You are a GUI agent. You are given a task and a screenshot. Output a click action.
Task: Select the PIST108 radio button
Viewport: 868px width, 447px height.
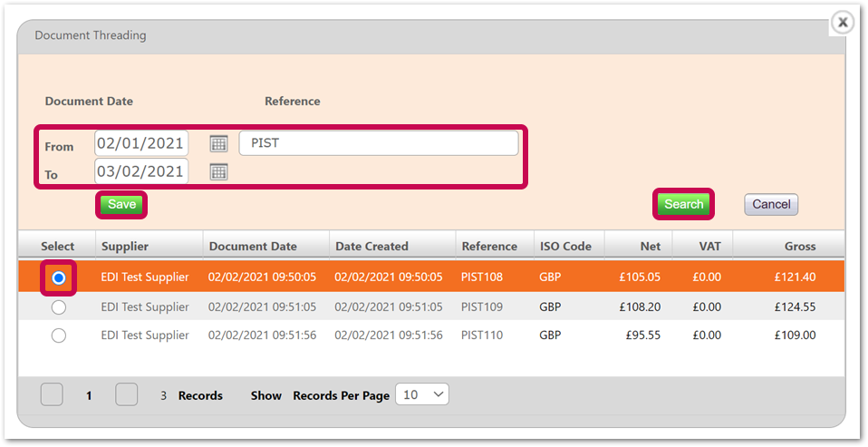[59, 277]
